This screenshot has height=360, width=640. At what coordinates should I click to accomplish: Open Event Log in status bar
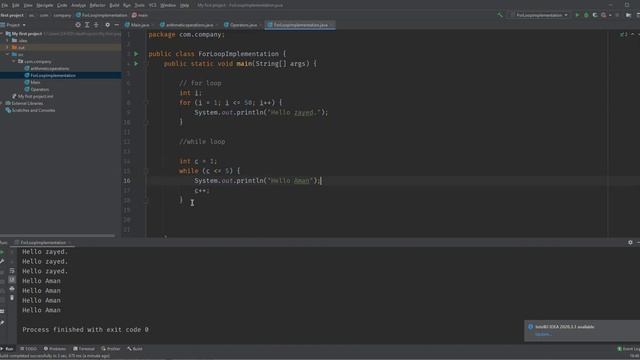point(629,349)
